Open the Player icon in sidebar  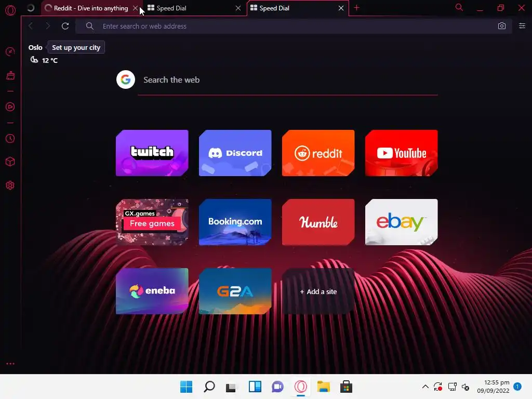point(10,107)
